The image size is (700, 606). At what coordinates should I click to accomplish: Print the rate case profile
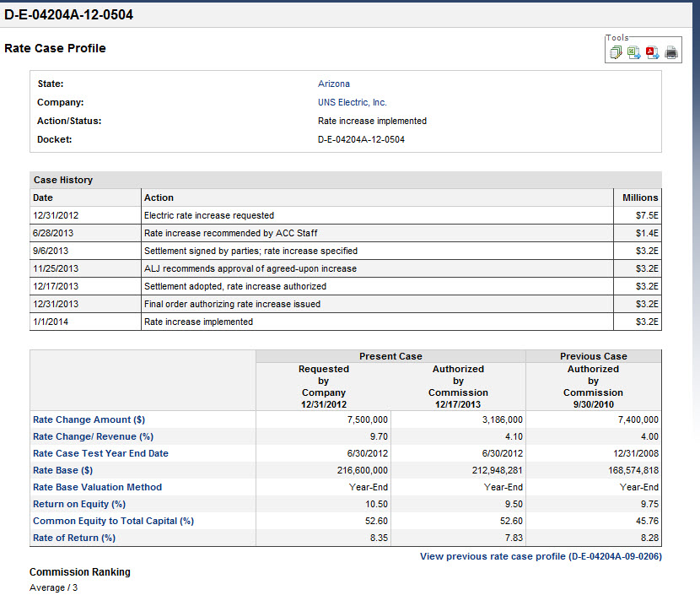(x=671, y=53)
